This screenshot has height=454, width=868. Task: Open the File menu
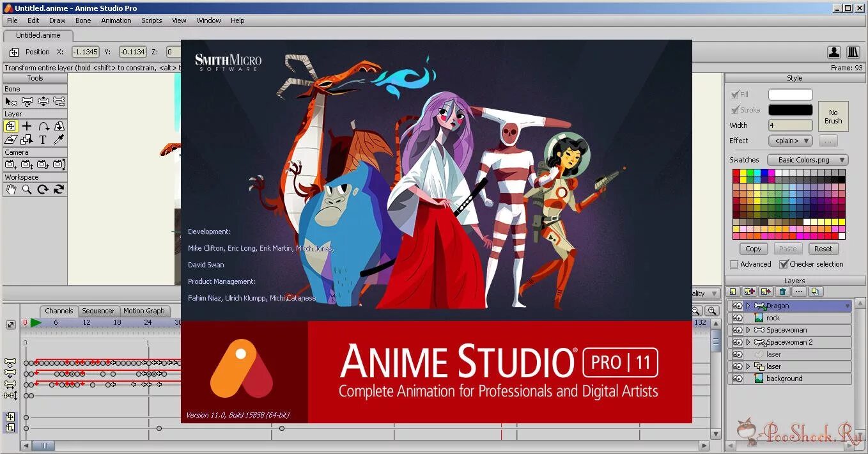pos(12,20)
